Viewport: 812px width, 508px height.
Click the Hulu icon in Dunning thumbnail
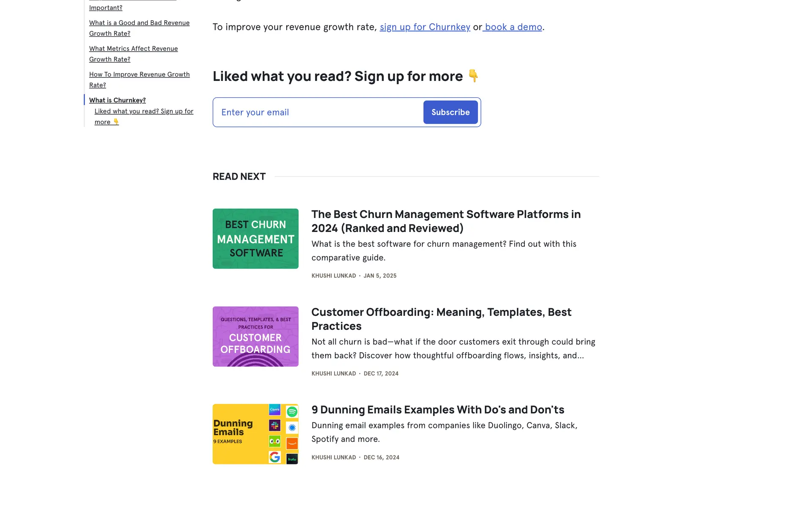(x=292, y=459)
